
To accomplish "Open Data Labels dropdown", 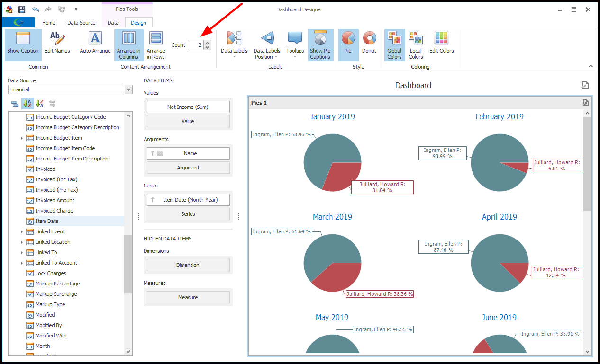I will click(234, 45).
